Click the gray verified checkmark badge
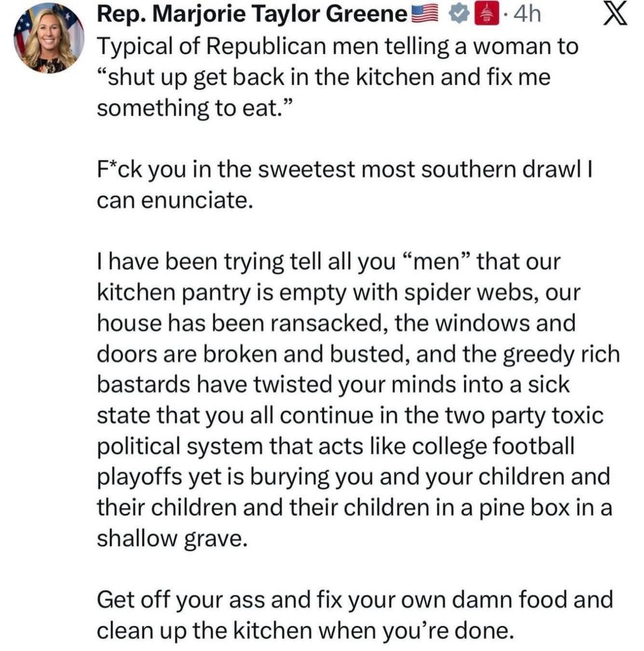The image size is (644, 651). tap(459, 15)
